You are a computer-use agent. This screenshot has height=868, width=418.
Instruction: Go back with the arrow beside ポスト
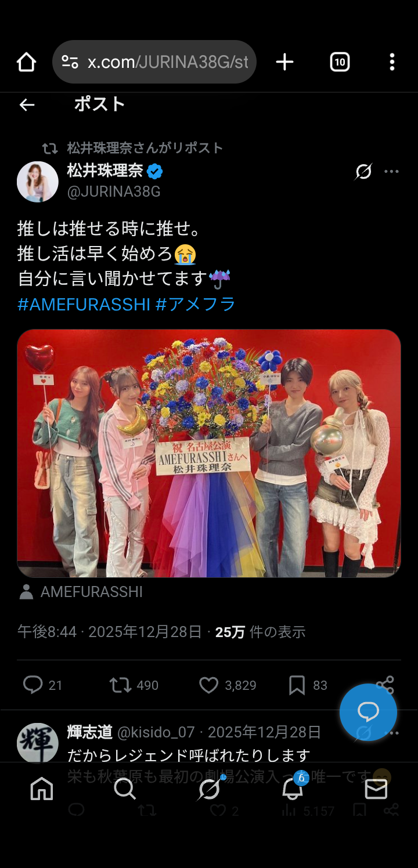point(27,104)
